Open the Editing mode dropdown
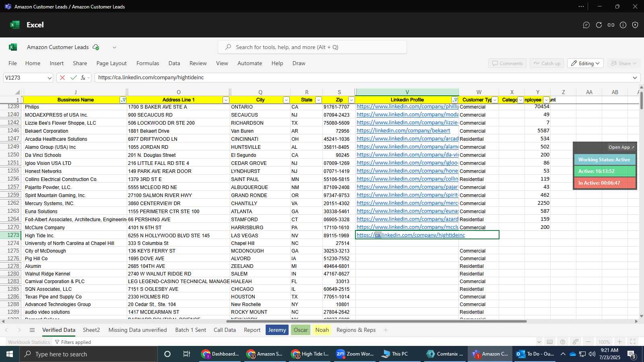644x362 pixels. pos(586,64)
